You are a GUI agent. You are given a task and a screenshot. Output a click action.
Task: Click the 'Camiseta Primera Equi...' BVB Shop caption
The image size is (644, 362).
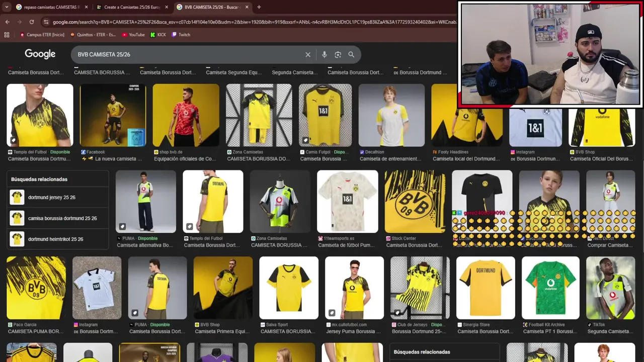(222, 331)
